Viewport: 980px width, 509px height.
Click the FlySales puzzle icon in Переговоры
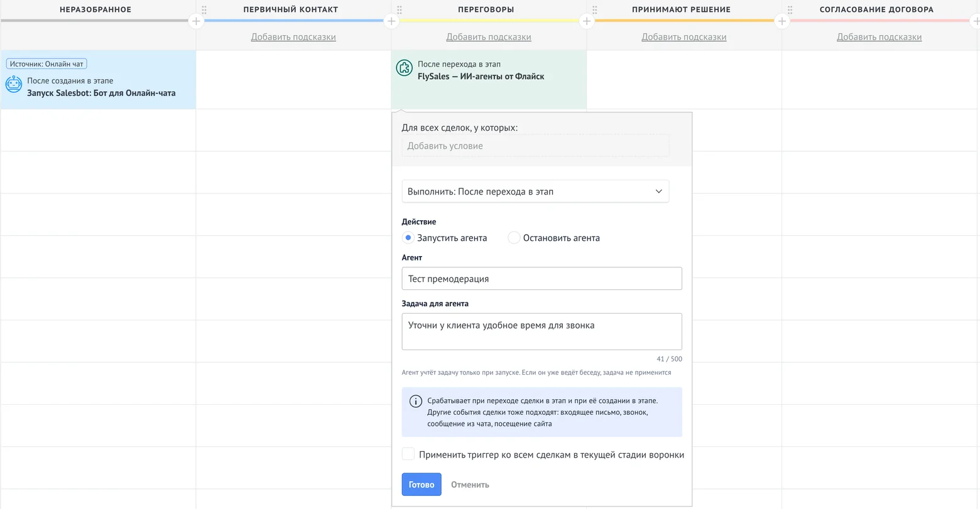pos(405,68)
